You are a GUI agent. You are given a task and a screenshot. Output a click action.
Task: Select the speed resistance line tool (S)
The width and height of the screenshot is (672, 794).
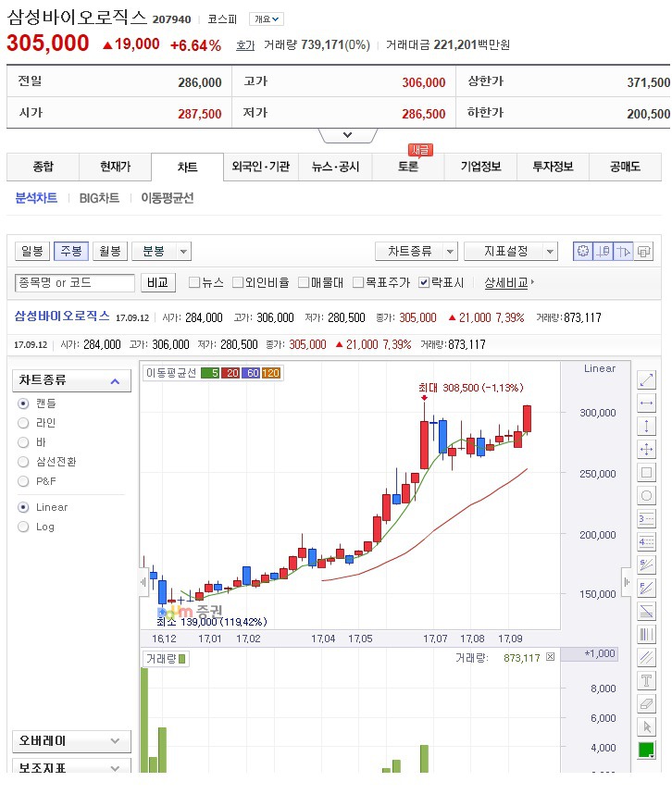click(646, 564)
